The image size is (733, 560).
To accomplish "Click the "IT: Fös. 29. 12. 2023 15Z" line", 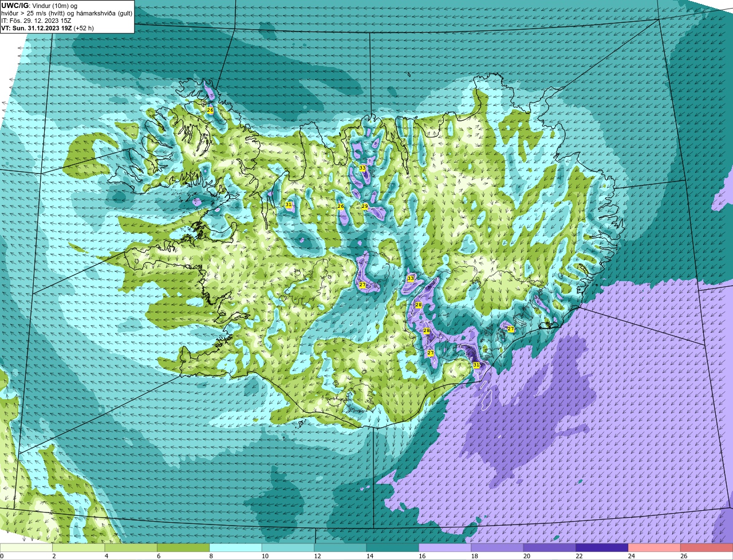I will pos(36,20).
